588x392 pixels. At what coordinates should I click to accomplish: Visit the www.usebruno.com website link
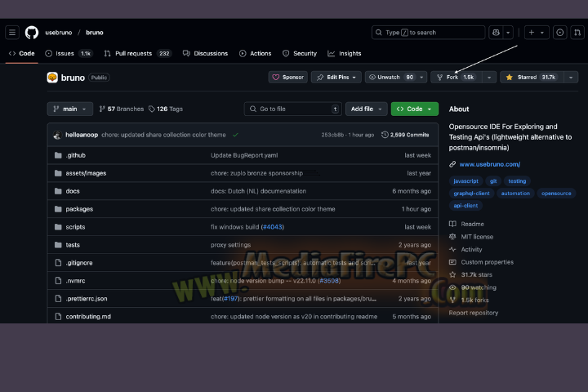coord(489,164)
